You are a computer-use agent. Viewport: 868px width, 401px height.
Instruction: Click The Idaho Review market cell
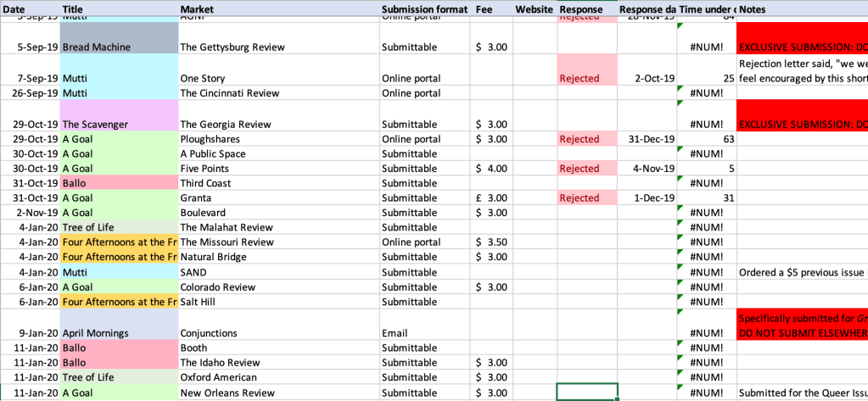279,362
